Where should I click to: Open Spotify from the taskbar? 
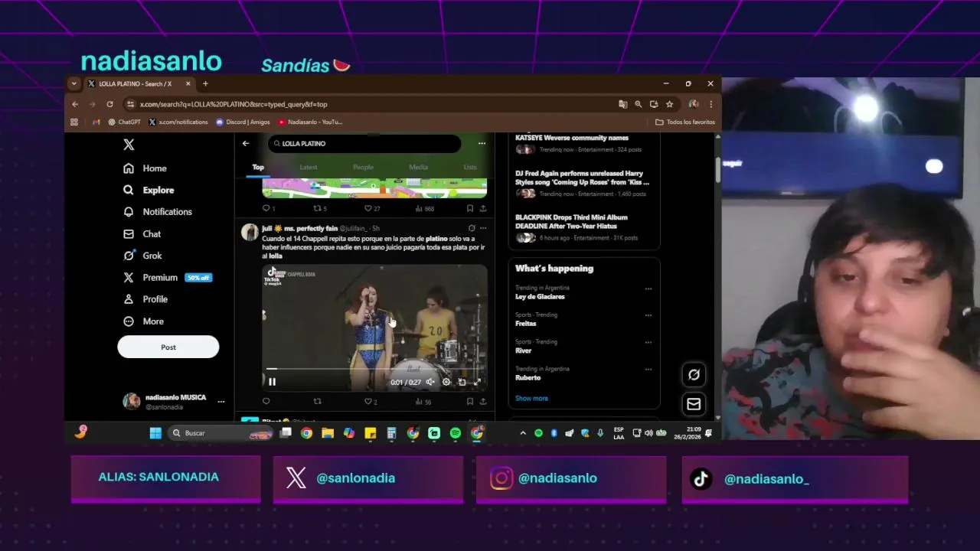456,433
